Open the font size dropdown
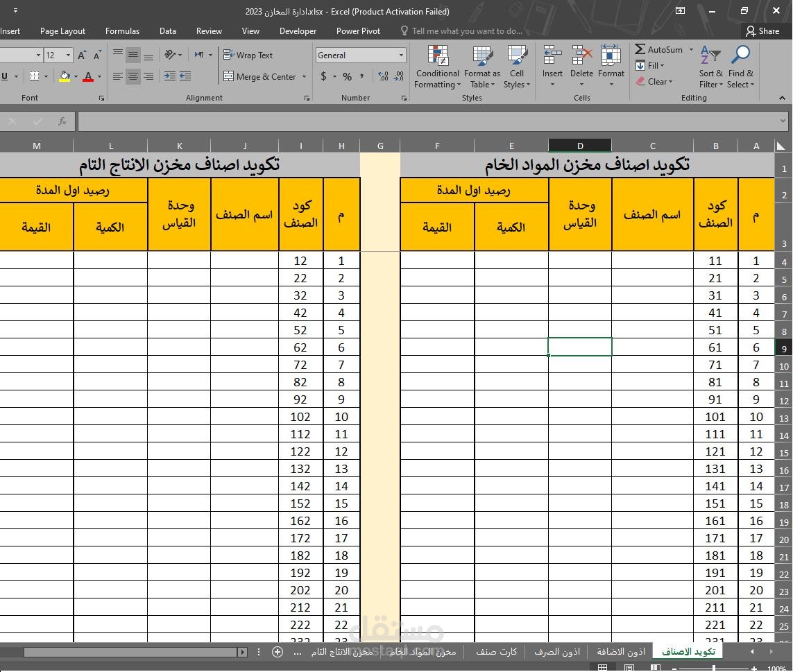Image resolution: width=793 pixels, height=672 pixels. (68, 55)
